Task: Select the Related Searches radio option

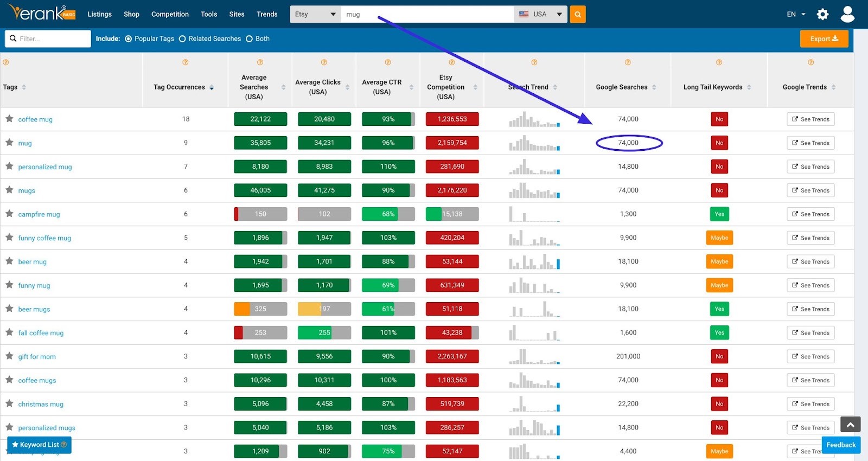Action: [182, 39]
